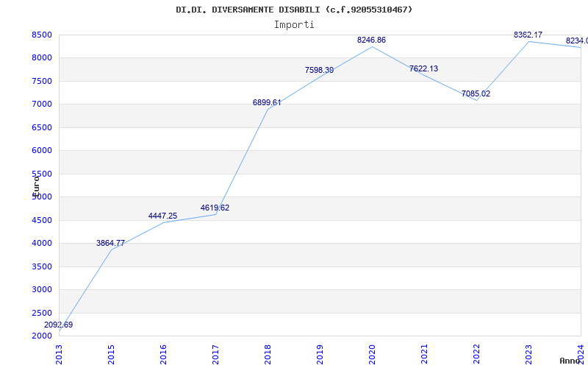Click the 2018 year axis label

point(268,354)
